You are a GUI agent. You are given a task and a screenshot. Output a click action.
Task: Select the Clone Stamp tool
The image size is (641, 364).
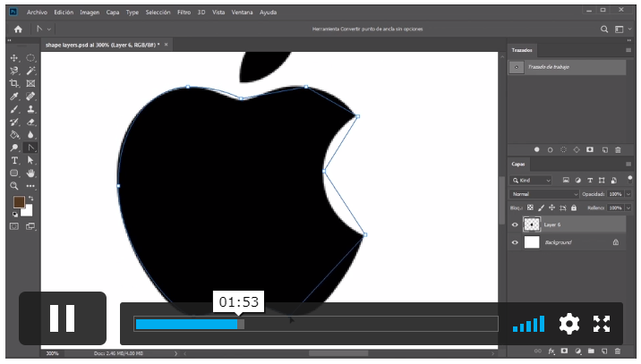click(x=30, y=109)
